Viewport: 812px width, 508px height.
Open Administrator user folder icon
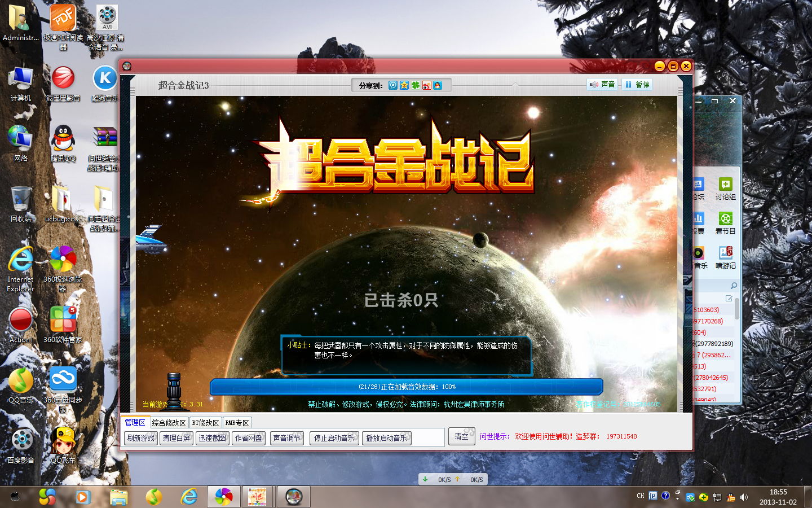pyautogui.click(x=21, y=24)
